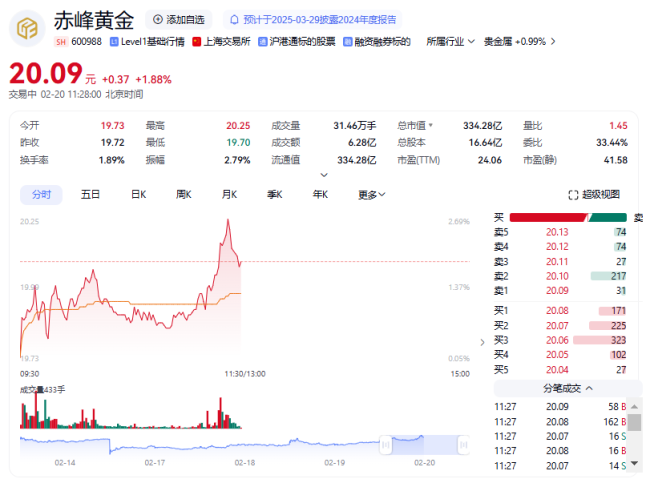Screen dimensions: 650x487
Task: Switch to the 月K chart tab
Action: (229, 194)
